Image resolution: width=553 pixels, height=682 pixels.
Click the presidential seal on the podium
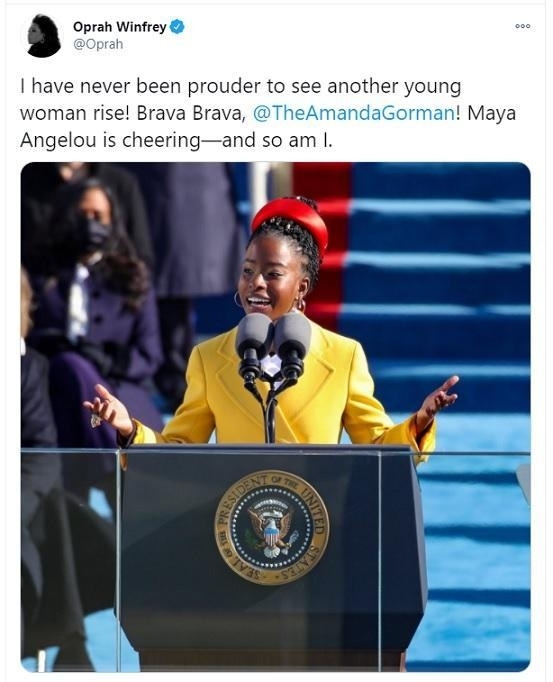[x=272, y=527]
